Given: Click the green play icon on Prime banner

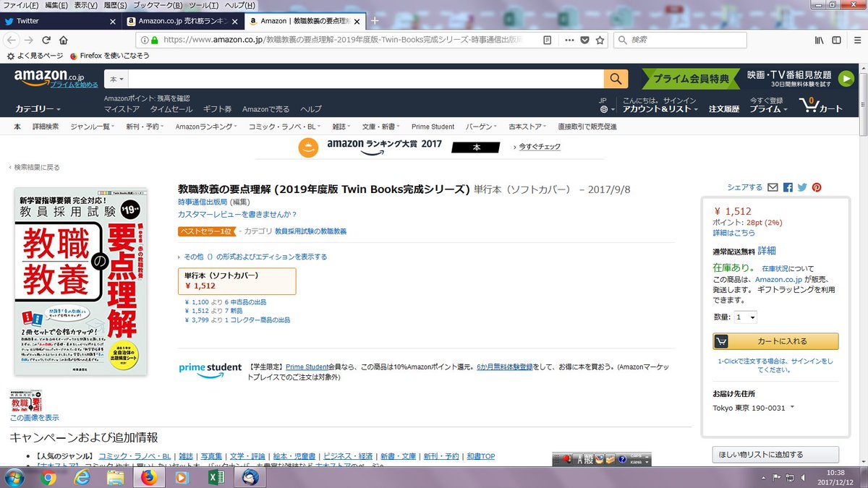Looking at the screenshot, I should (847, 79).
